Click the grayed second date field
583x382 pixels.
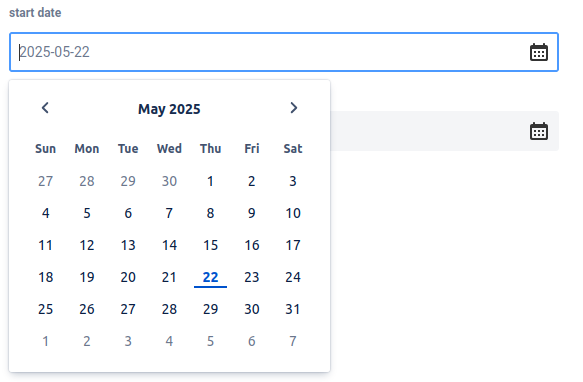click(444, 131)
